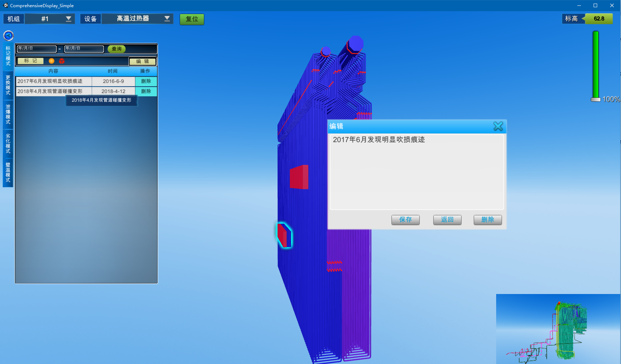Image resolution: width=621 pixels, height=364 pixels.
Task: Open the 机组 #1 dropdown arrow
Action: 69,19
